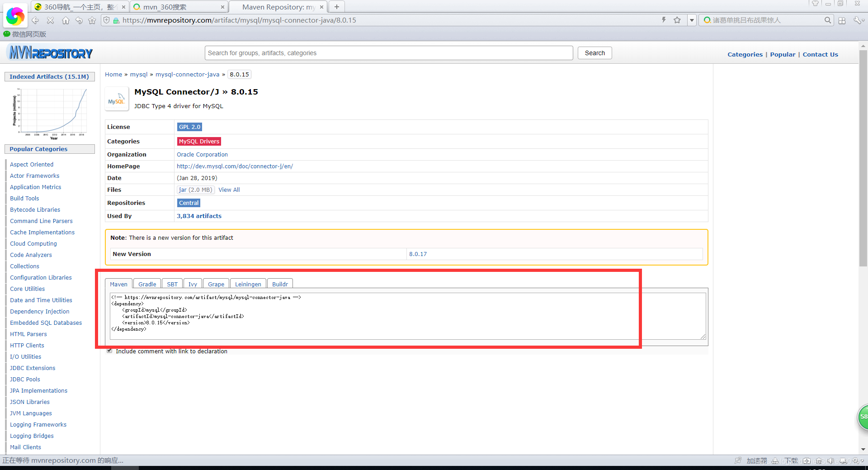Open downloads from the status bar download icon

[775, 461]
